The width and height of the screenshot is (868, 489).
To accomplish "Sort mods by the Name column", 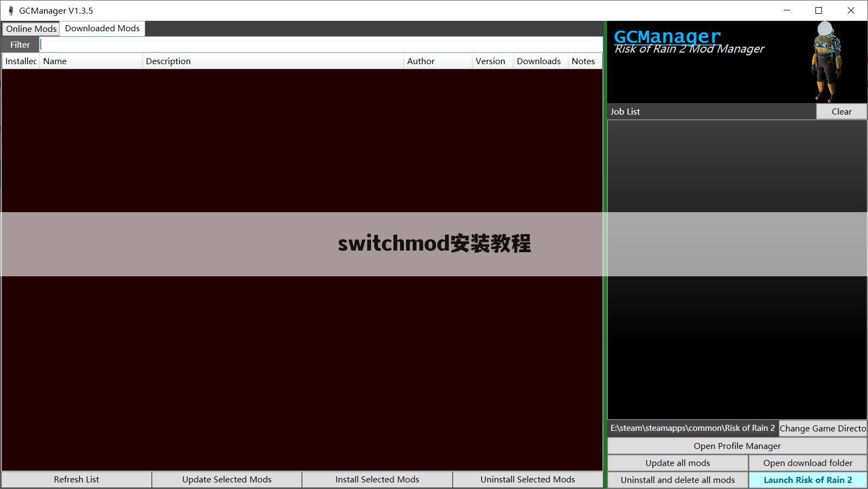I will click(x=90, y=61).
